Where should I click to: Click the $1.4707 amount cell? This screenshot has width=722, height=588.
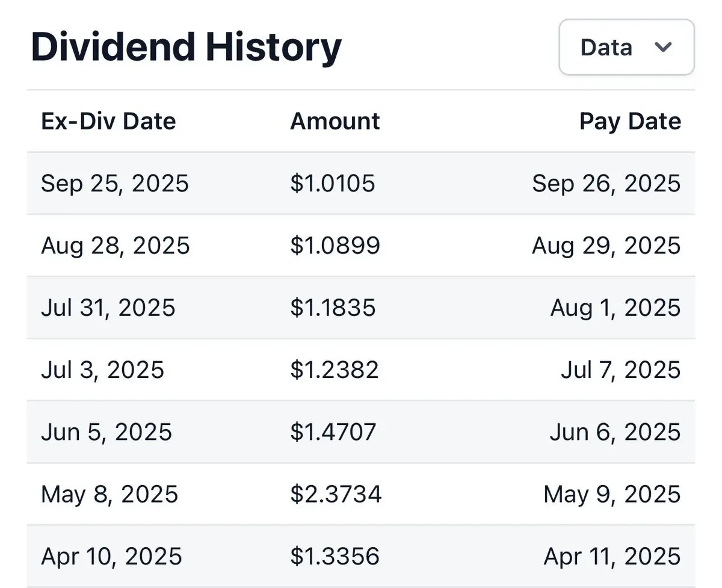coord(333,432)
